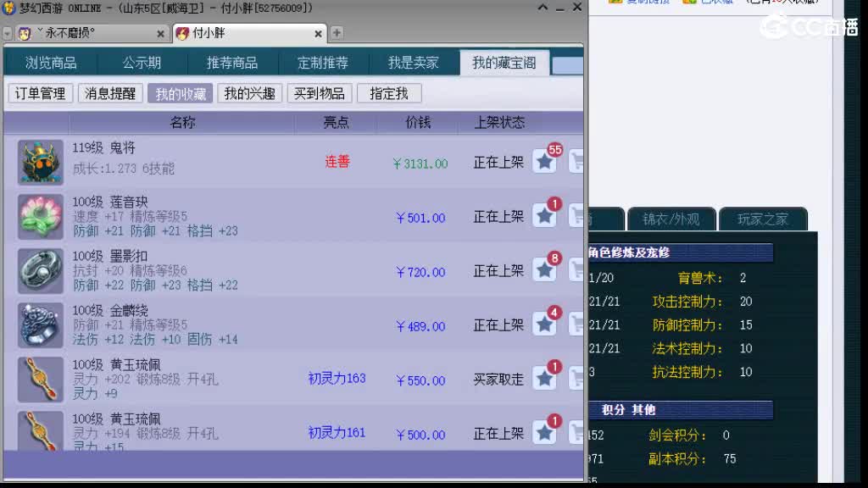Select the 我的藏宝阁 tab

click(504, 63)
